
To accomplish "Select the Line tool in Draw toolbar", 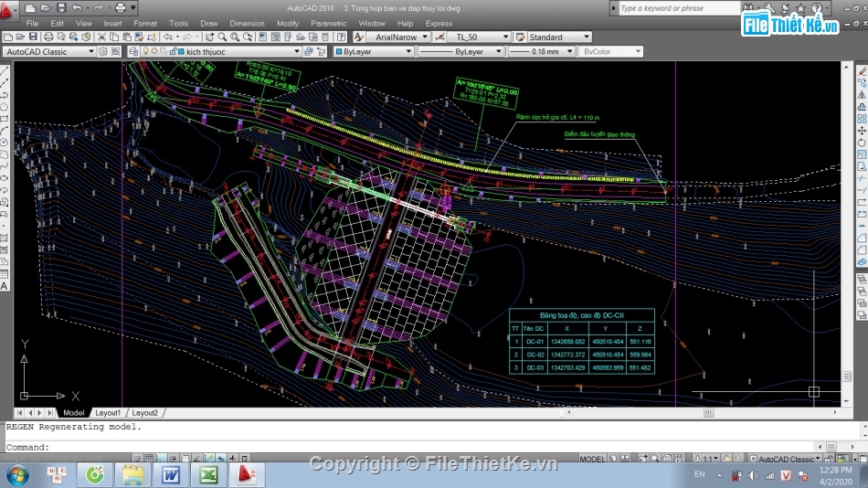I will tap(5, 71).
